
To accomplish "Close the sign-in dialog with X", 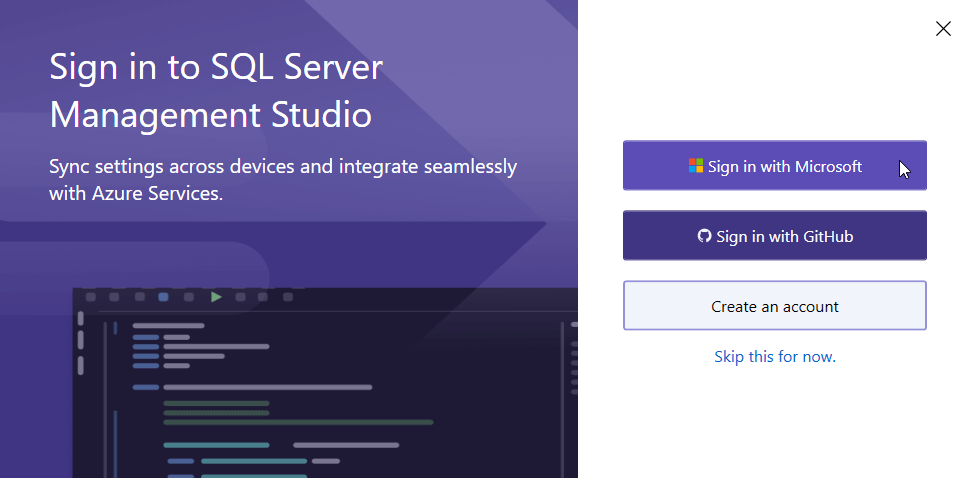I will click(x=943, y=29).
